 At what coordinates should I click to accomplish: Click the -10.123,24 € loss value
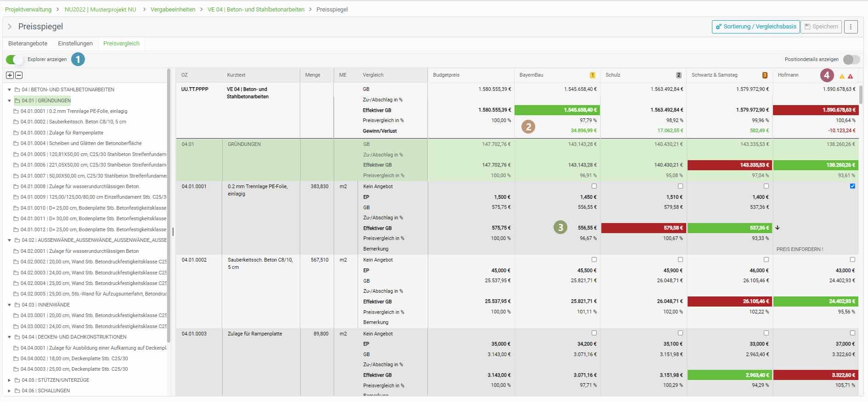pos(841,131)
